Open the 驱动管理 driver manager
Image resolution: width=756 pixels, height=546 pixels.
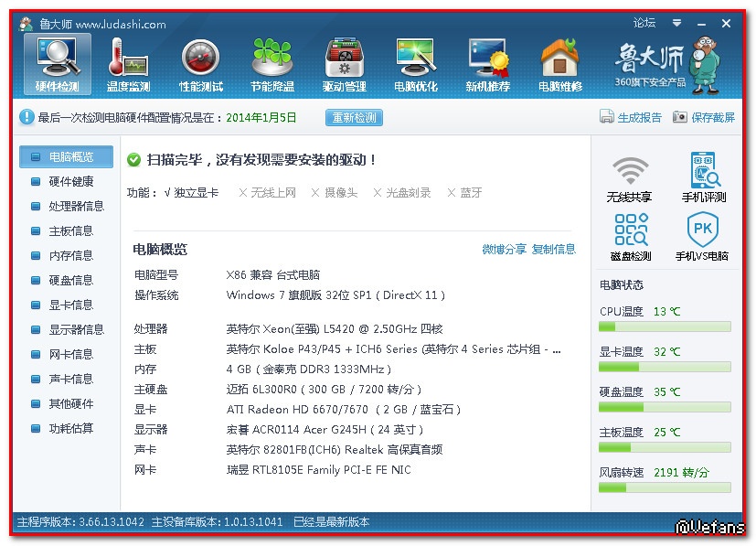(x=345, y=64)
